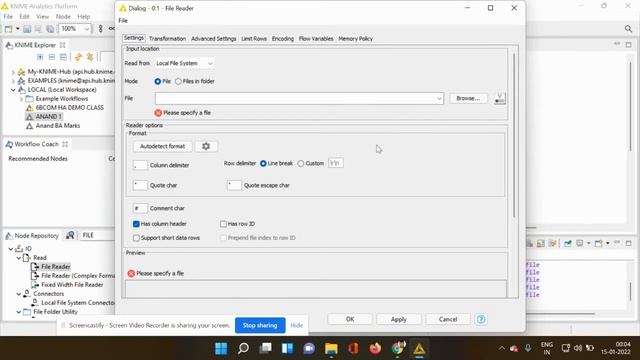
Task: Switch to Transformation tab
Action: 167,39
